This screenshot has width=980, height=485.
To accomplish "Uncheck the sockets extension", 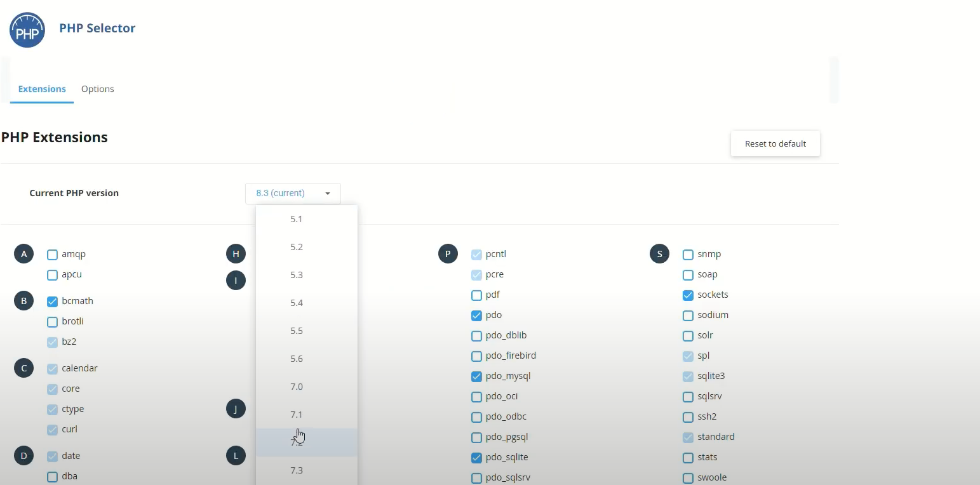I will (688, 295).
